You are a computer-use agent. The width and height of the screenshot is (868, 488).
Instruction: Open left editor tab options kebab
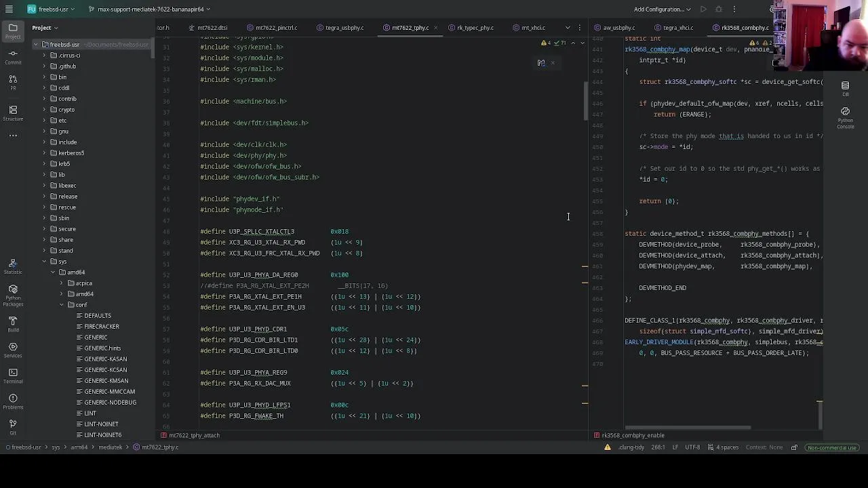[579, 28]
